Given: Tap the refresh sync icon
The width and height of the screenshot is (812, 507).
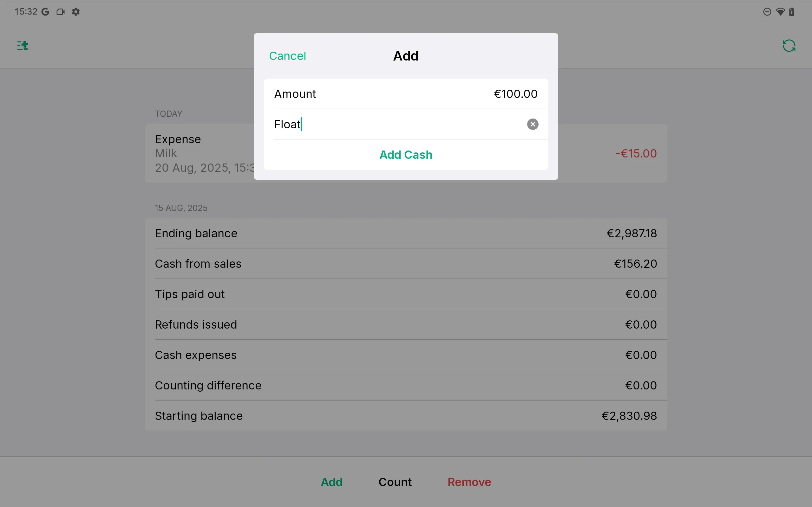Looking at the screenshot, I should [789, 46].
